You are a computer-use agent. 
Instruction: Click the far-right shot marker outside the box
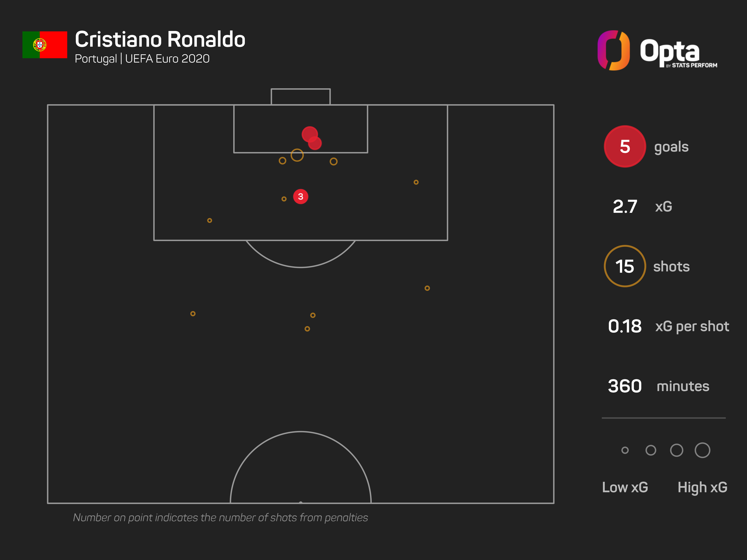click(x=427, y=288)
